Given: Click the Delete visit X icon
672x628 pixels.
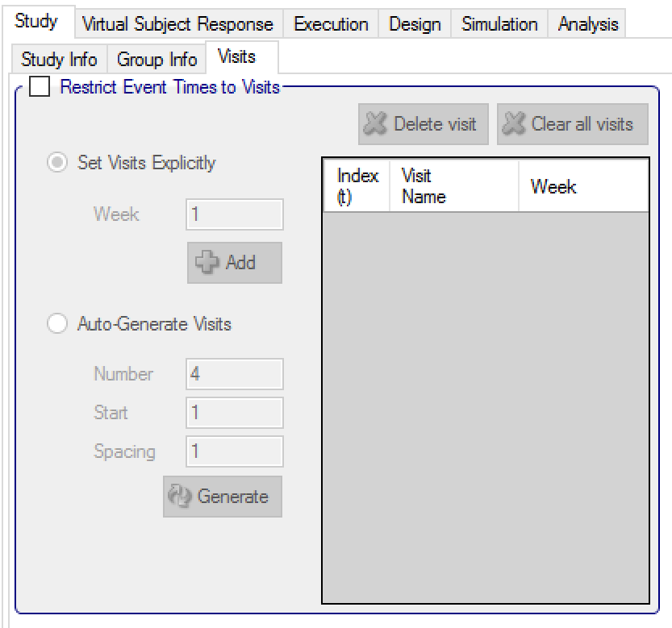Looking at the screenshot, I should [x=376, y=125].
